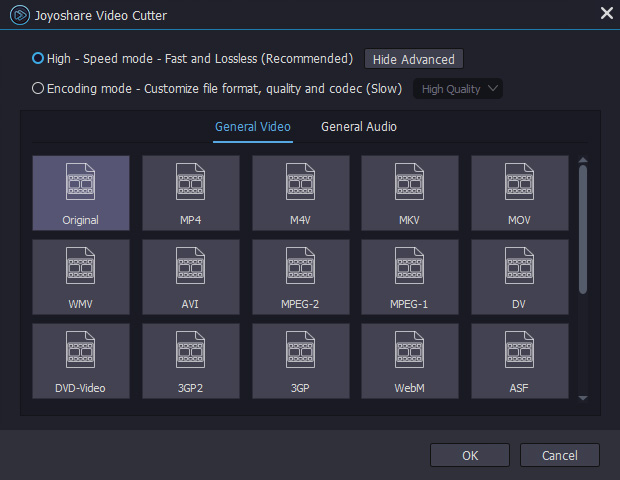Choose the DVD-Video format tile
The width and height of the screenshot is (620, 480).
pyautogui.click(x=81, y=361)
